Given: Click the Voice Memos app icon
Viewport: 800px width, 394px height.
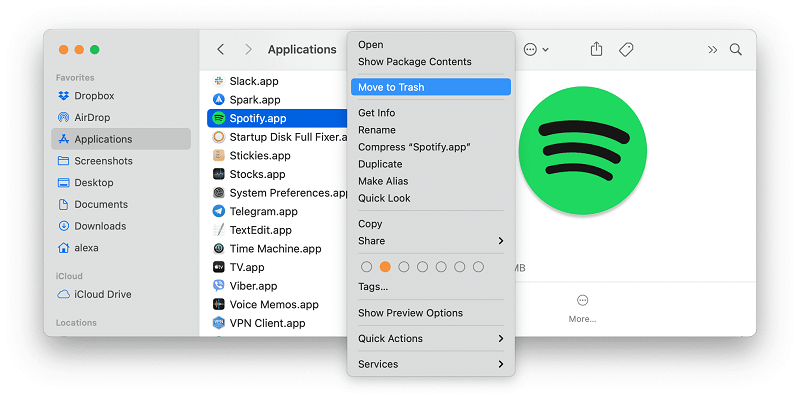Looking at the screenshot, I should [219, 304].
